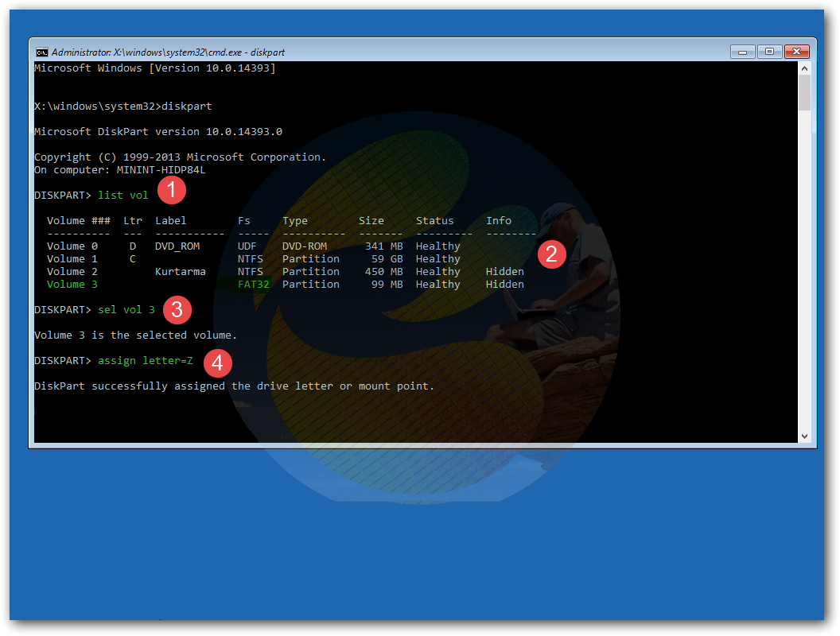Click the '341 MB' size cell
This screenshot has width=840, height=636.
(x=384, y=246)
